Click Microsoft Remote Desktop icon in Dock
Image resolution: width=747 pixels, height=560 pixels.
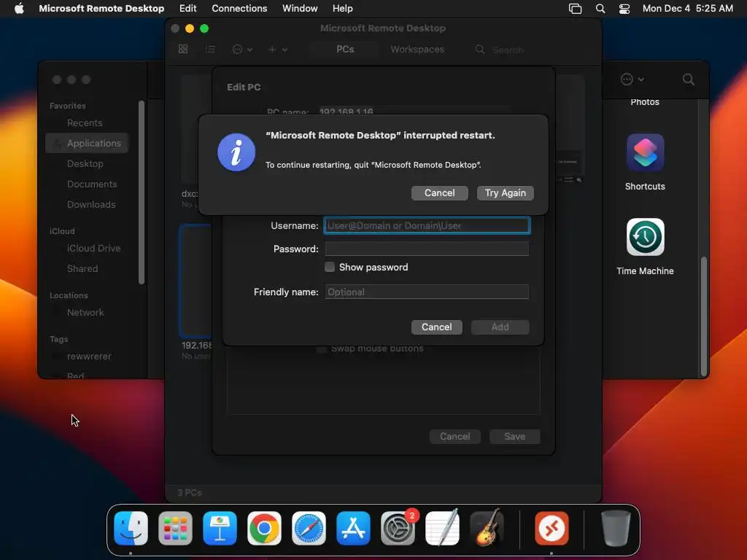pyautogui.click(x=551, y=528)
